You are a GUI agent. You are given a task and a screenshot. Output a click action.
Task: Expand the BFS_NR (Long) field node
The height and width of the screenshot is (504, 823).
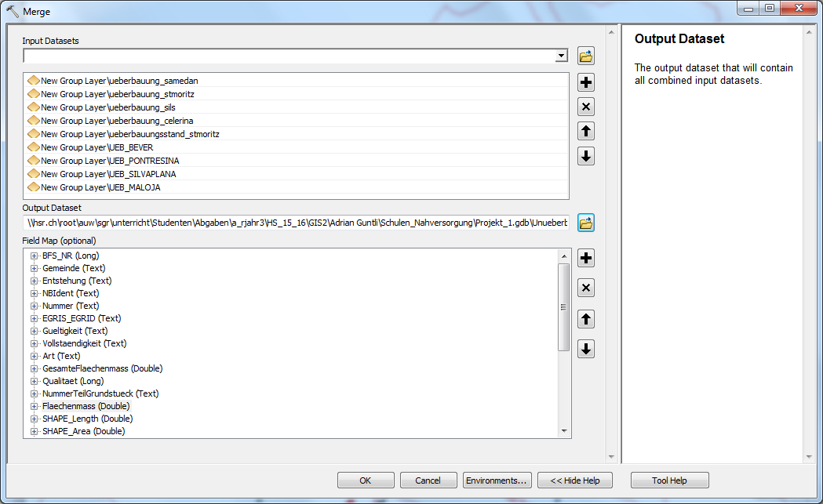click(35, 256)
